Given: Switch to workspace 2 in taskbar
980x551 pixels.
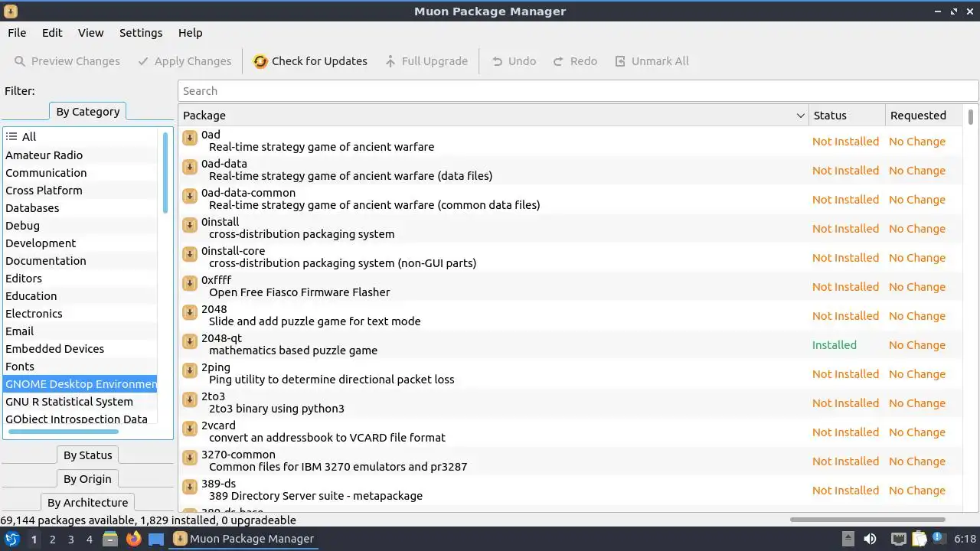Looking at the screenshot, I should (x=52, y=539).
